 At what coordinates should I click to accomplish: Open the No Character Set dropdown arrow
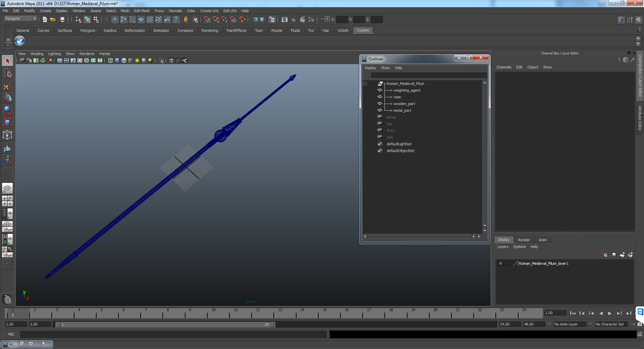tap(590, 324)
